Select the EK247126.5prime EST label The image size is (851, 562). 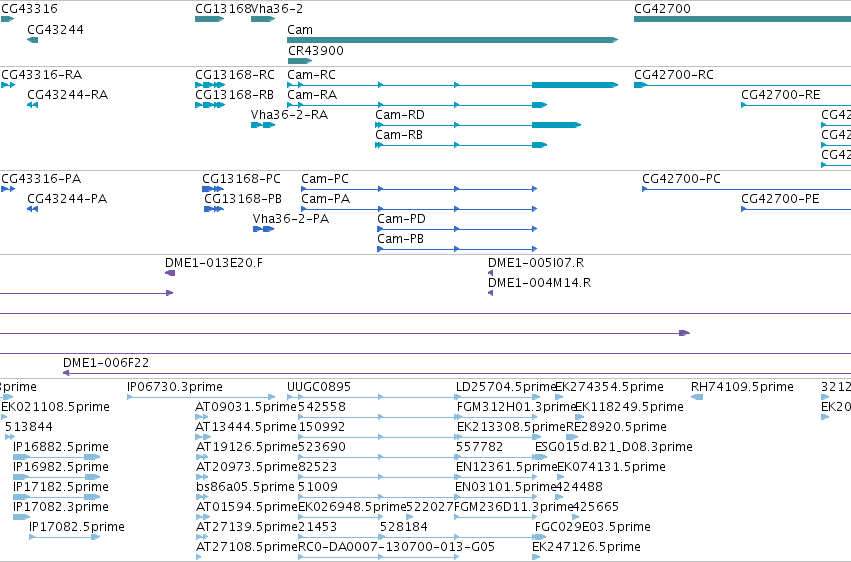[587, 547]
